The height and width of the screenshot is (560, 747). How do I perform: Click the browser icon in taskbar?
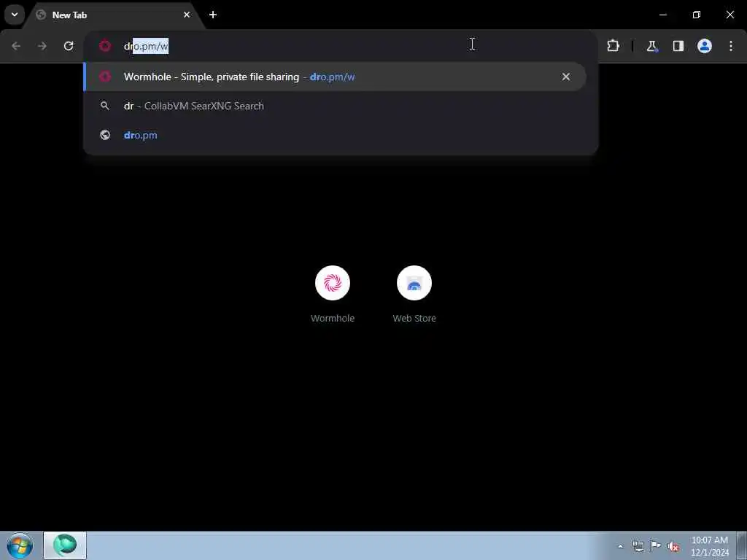[65, 545]
